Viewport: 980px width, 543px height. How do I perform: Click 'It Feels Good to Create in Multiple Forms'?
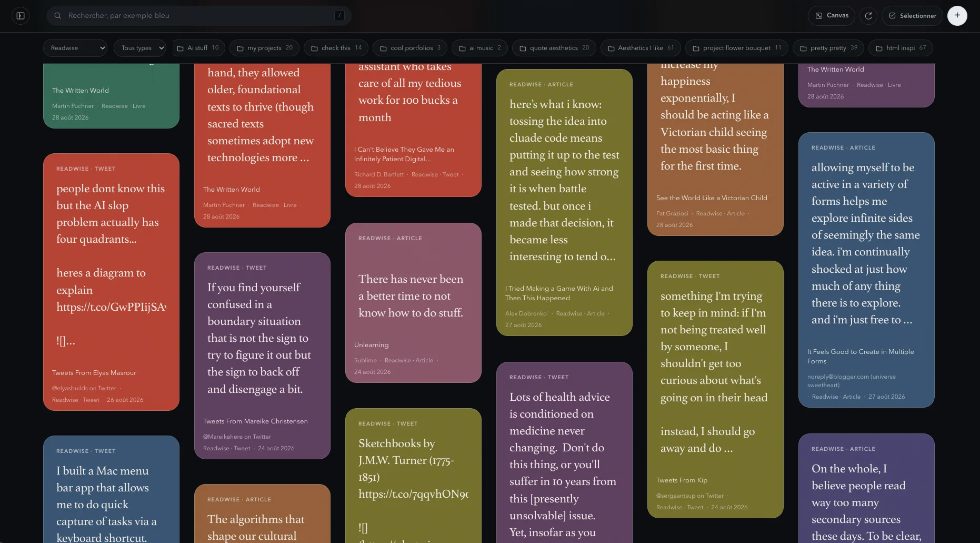(861, 357)
